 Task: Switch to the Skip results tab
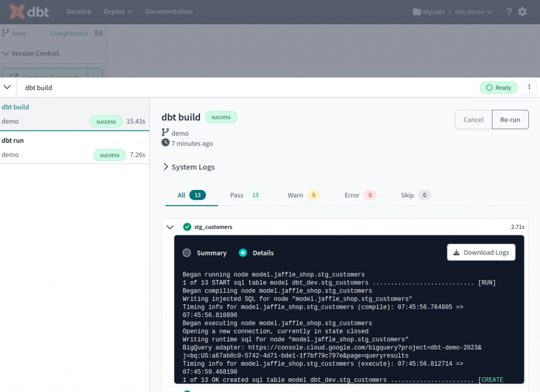click(416, 195)
